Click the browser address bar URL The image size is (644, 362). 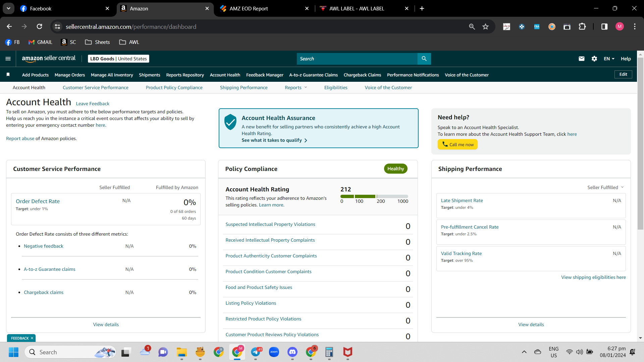point(131,27)
